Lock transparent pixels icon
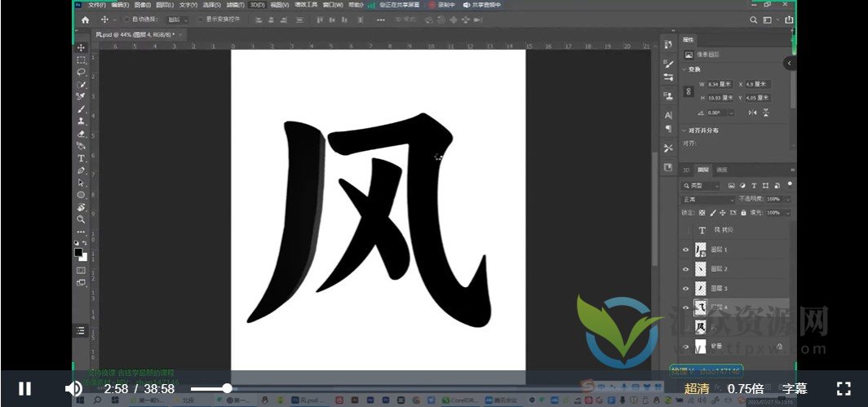 (702, 212)
